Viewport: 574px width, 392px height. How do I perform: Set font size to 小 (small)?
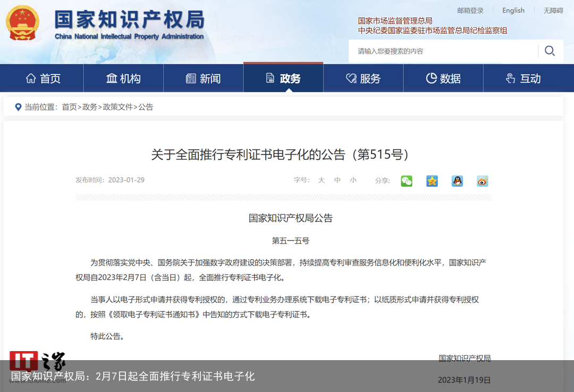tap(353, 180)
